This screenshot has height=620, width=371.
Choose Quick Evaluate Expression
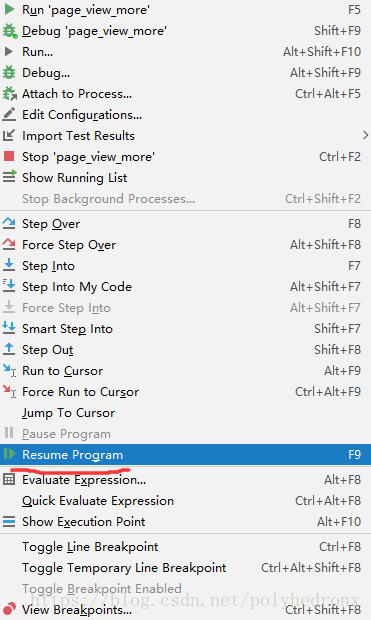tap(186, 501)
